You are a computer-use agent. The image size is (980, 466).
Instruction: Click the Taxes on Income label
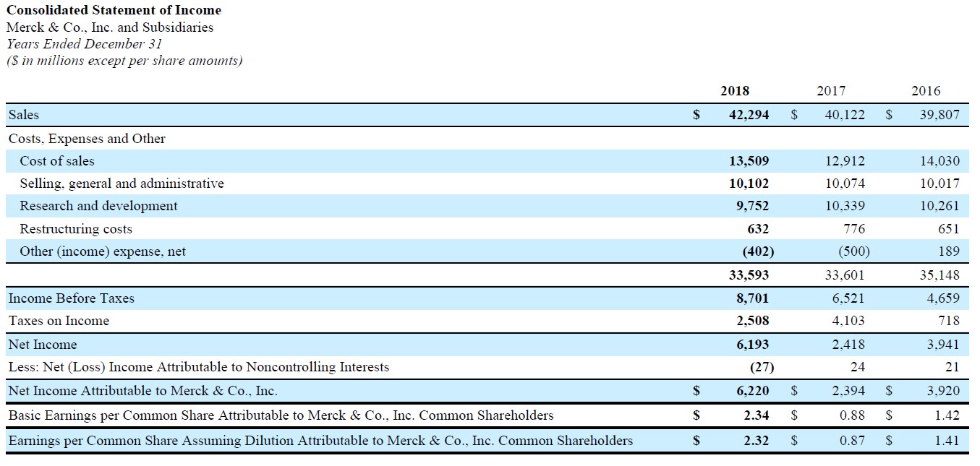pos(59,321)
